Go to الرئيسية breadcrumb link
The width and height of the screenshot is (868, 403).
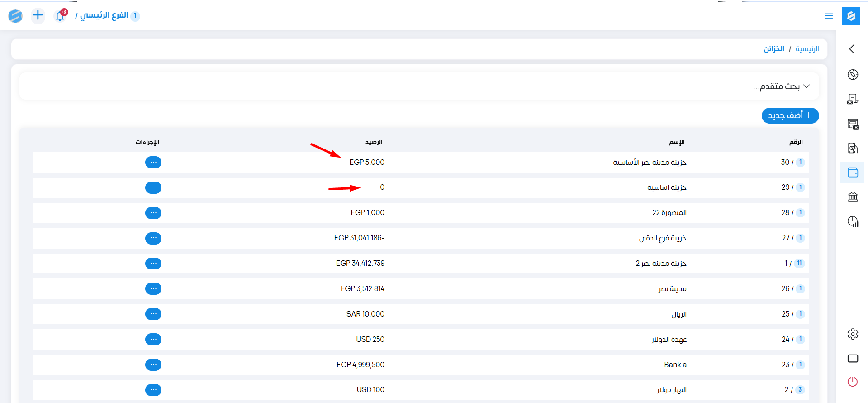[807, 49]
